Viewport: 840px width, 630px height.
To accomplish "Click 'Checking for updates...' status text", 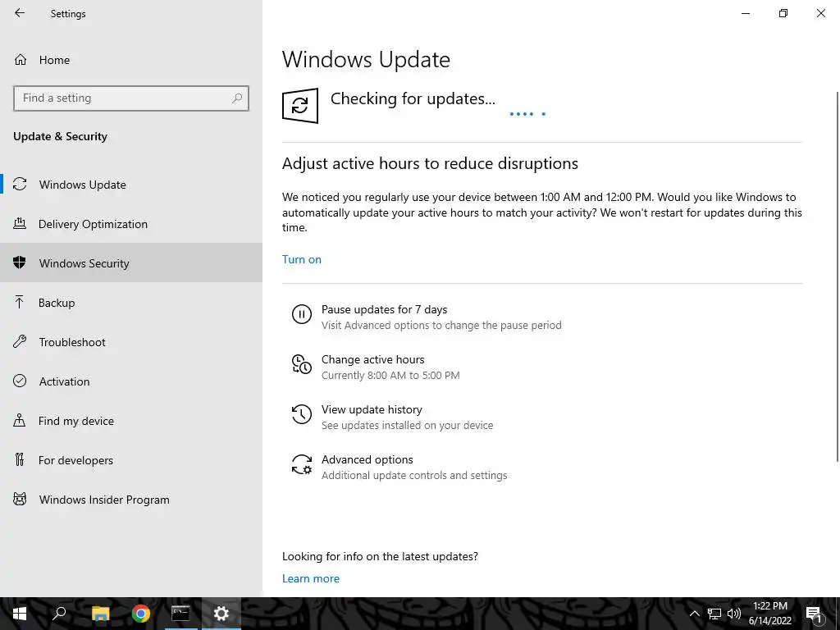I will pos(413,98).
